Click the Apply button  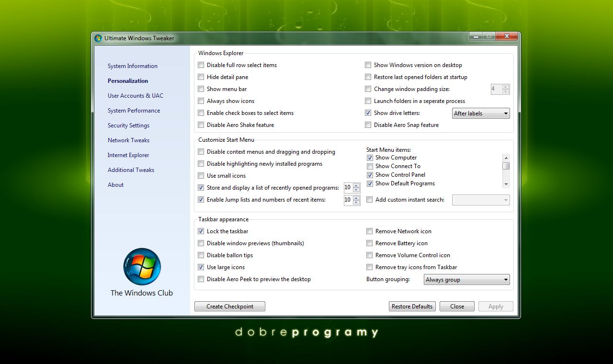[496, 307]
